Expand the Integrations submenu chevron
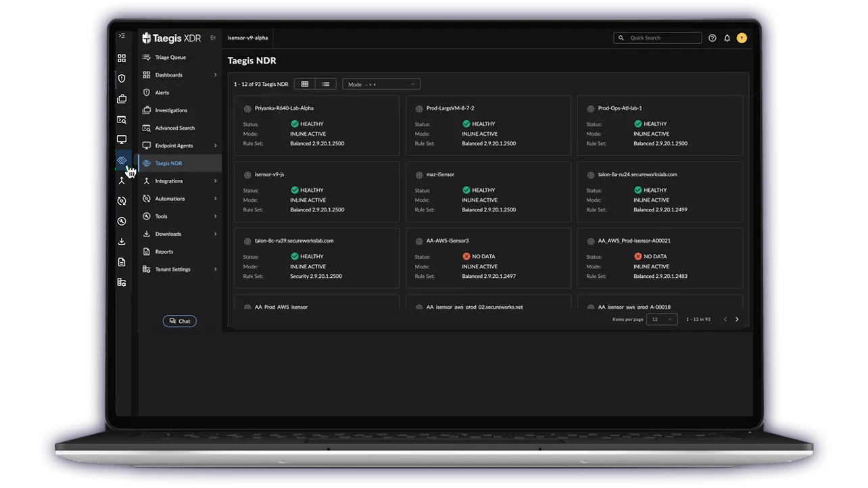This screenshot has height=488, width=868. click(x=216, y=180)
